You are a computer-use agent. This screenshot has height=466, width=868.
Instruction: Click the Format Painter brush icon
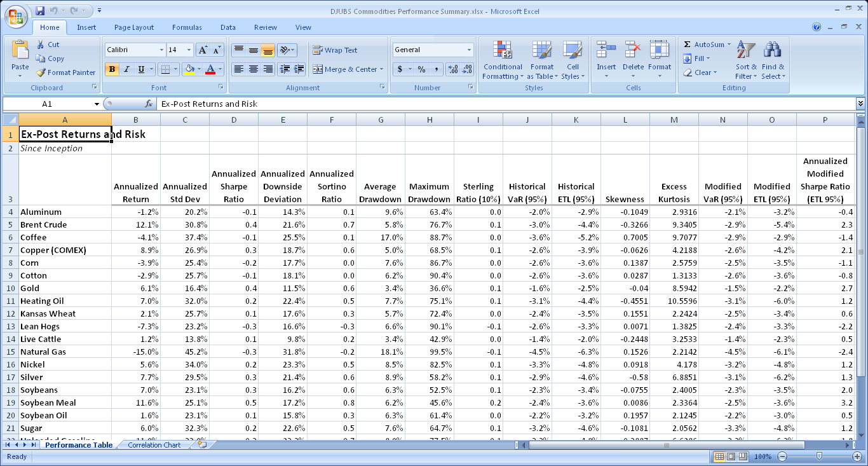[x=41, y=72]
